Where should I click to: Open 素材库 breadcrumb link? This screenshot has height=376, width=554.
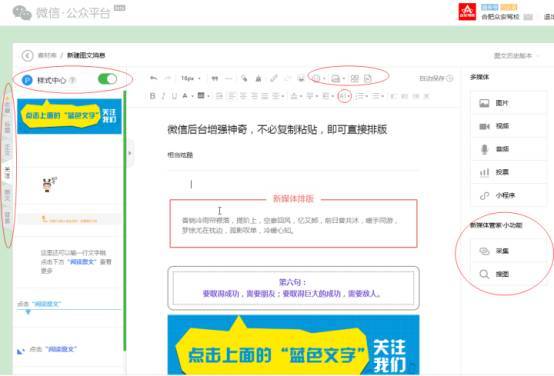pos(47,55)
